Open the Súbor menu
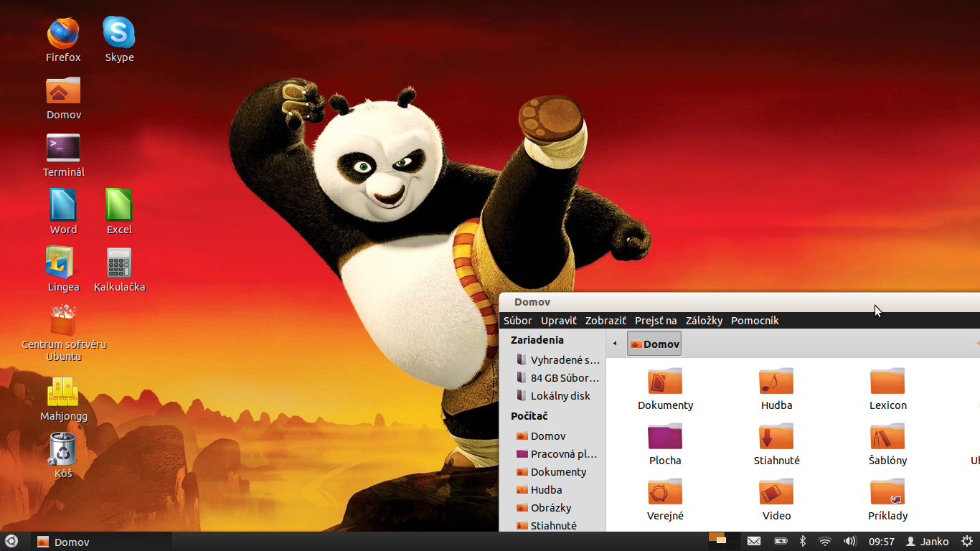The image size is (980, 551). (518, 321)
